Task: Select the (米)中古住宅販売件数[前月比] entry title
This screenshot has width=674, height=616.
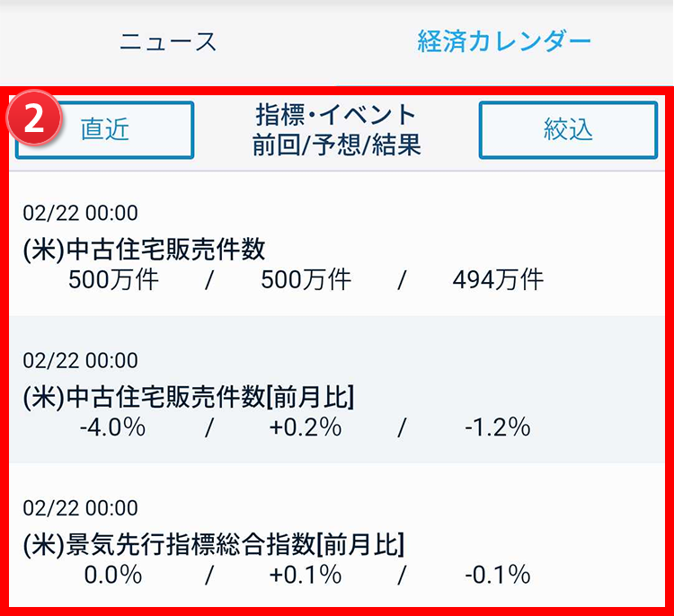Action: 189,396
